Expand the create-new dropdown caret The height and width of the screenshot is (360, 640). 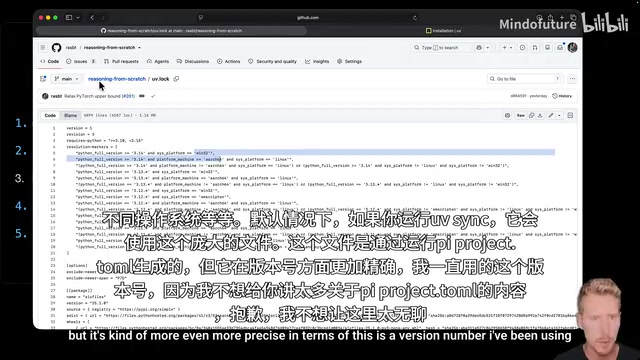pos(511,48)
